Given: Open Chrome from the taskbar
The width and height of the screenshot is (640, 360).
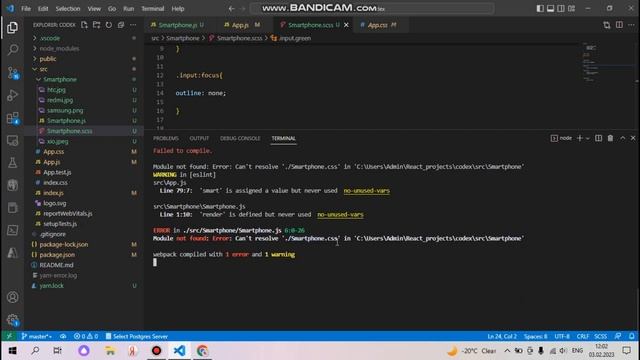Looking at the screenshot, I should [x=202, y=351].
